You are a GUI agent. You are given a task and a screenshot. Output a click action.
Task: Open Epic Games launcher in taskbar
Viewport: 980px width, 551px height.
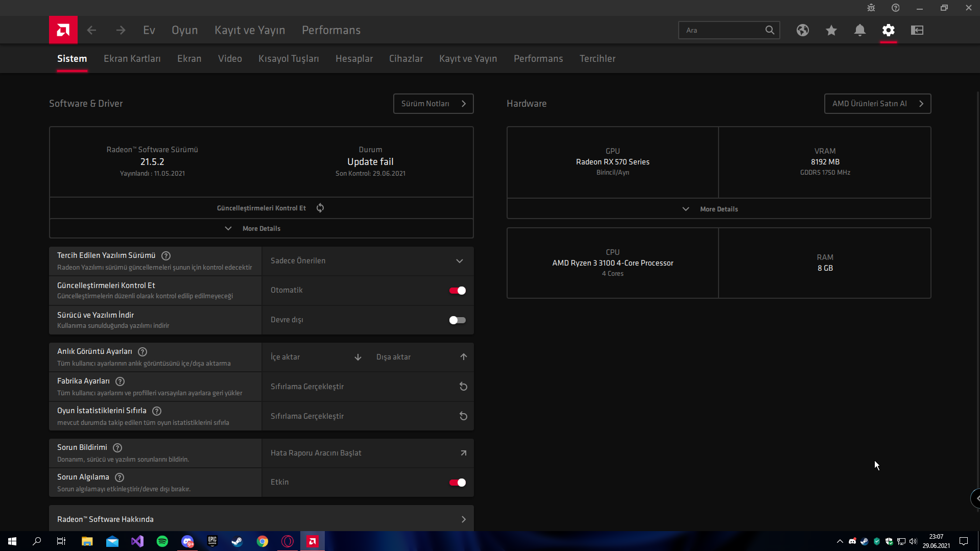tap(212, 541)
